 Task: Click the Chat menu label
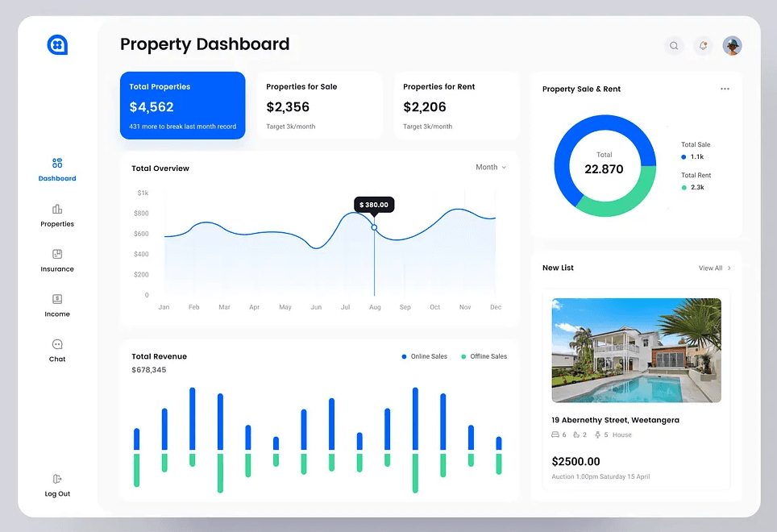57,360
